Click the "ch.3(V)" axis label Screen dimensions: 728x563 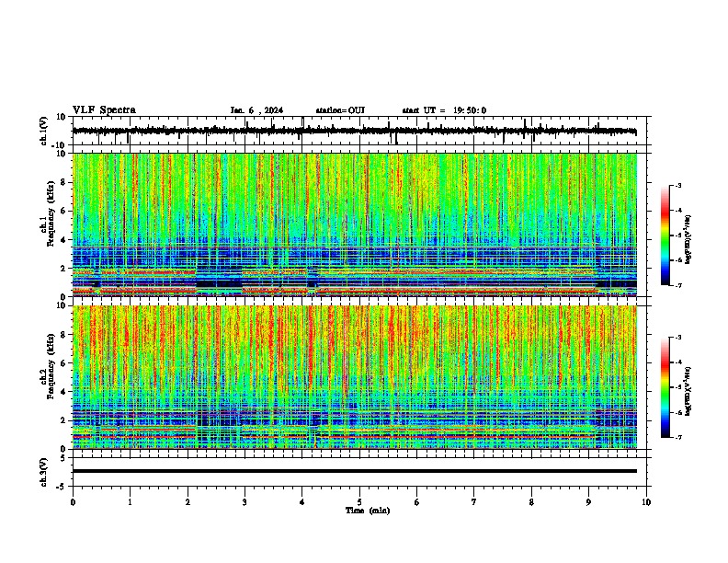(44, 472)
